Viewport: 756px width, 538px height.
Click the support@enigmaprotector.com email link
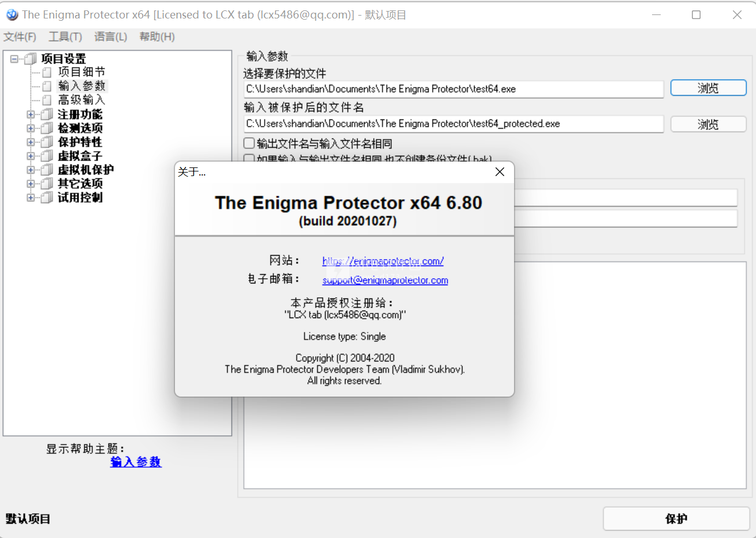tap(385, 280)
